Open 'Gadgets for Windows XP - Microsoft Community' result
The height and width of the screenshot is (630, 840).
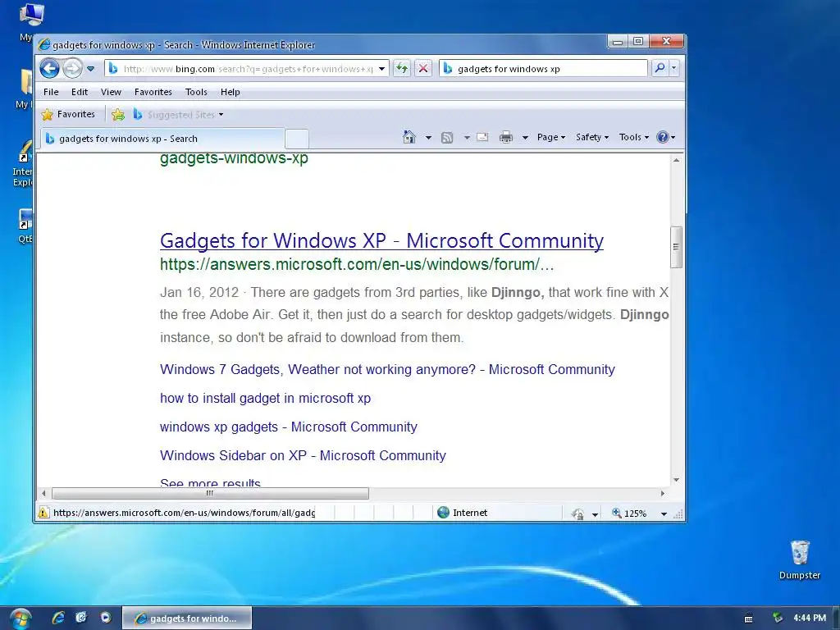tap(381, 240)
